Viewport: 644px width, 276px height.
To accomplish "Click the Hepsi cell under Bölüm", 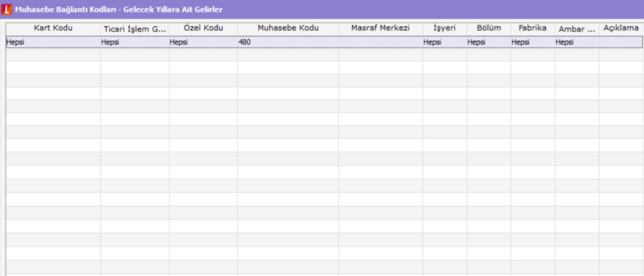I will (489, 42).
